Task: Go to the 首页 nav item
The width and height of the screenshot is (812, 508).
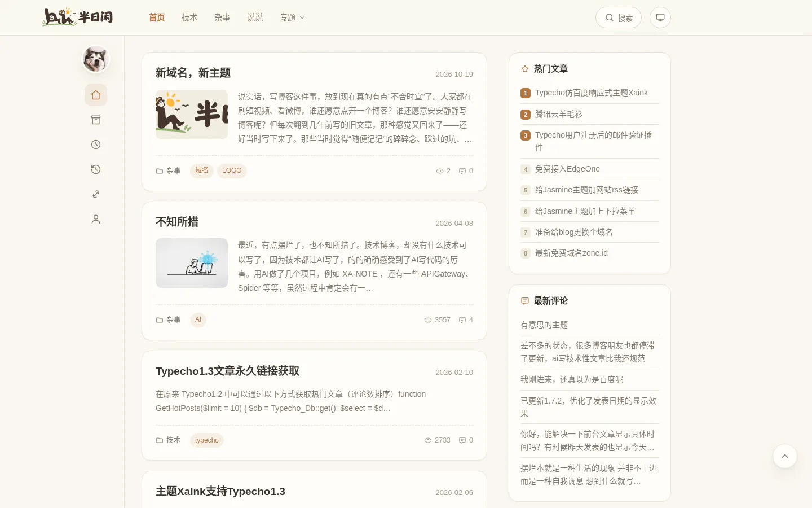Action: 157,17
